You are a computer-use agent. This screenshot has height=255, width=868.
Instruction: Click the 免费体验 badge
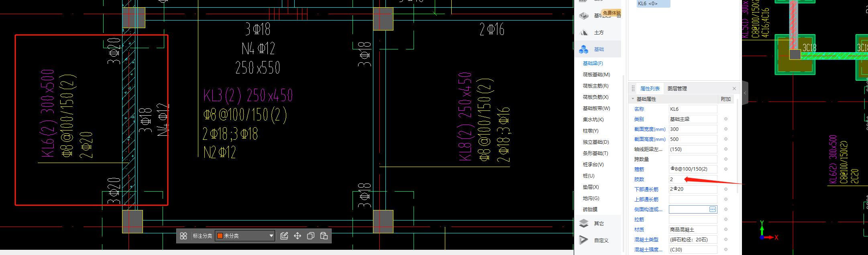611,13
